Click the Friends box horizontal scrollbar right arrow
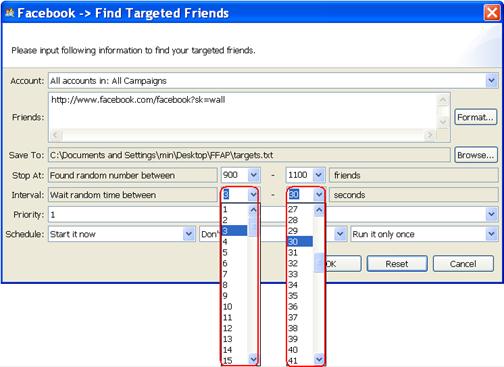The width and height of the screenshot is (504, 367). 429,135
